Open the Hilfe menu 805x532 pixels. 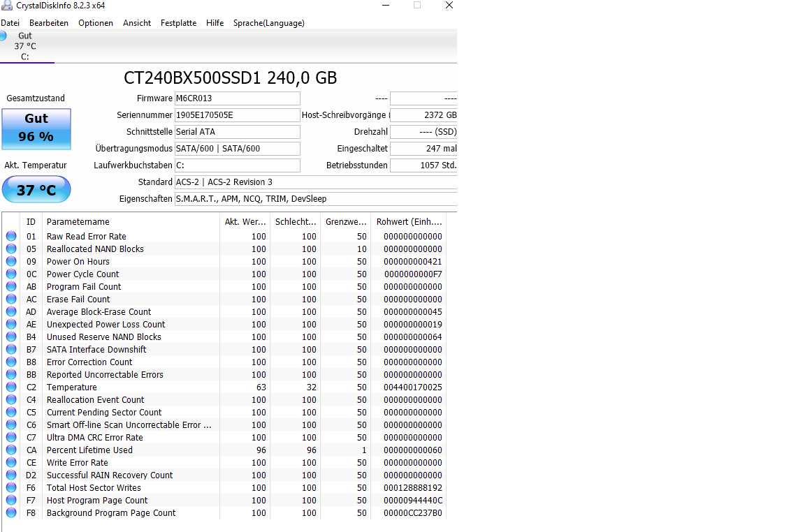tap(215, 23)
